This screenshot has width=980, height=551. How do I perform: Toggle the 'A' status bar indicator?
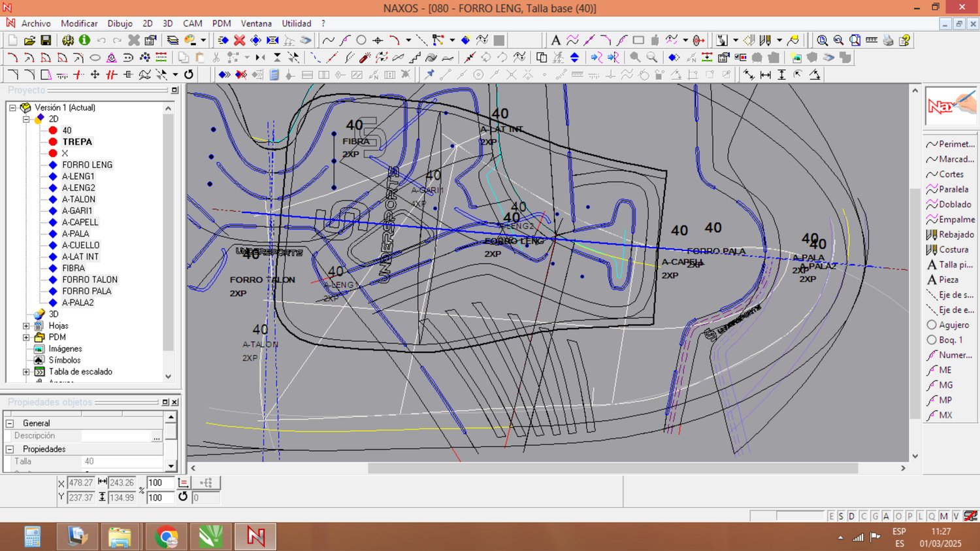pyautogui.click(x=886, y=516)
